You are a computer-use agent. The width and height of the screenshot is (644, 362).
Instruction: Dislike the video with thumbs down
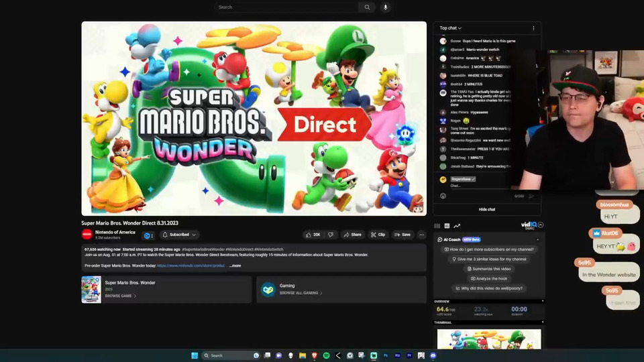tap(331, 235)
